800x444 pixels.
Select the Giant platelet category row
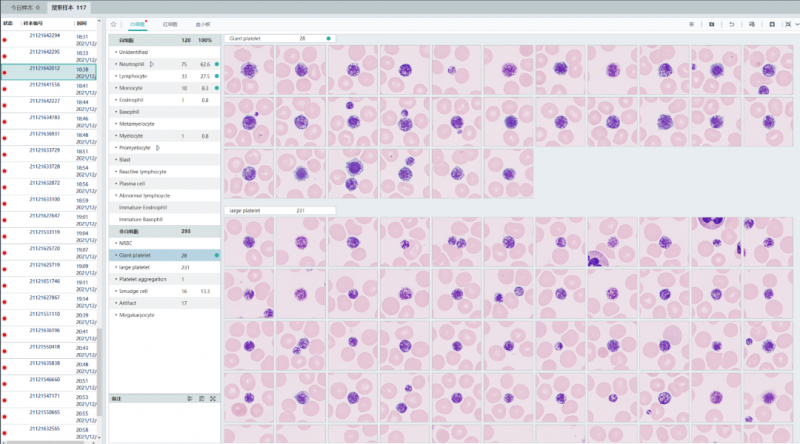click(x=164, y=255)
